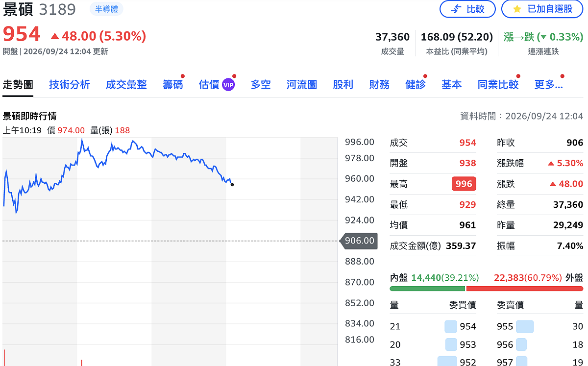The image size is (588, 366).
Task: Click the 景碩即時行情 heading
Action: point(30,116)
